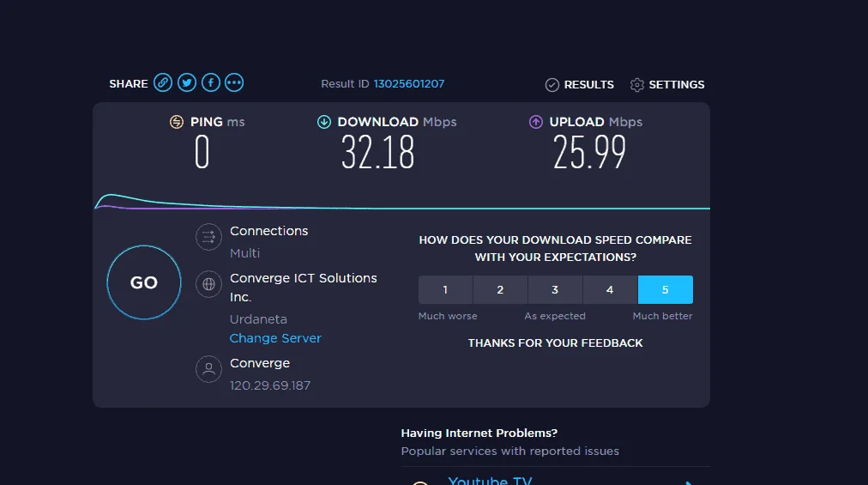Screen dimensions: 868x485
Task: Open the RESULTS history
Action: [x=580, y=85]
